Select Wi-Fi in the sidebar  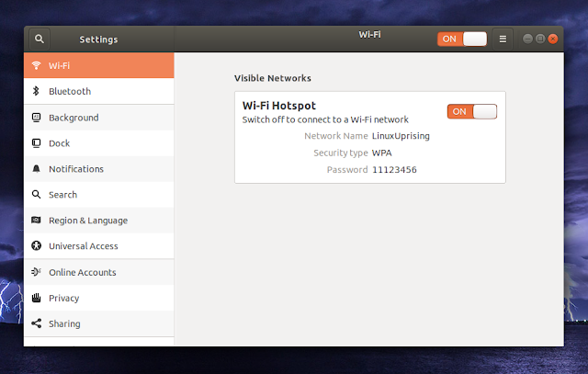pyautogui.click(x=59, y=66)
